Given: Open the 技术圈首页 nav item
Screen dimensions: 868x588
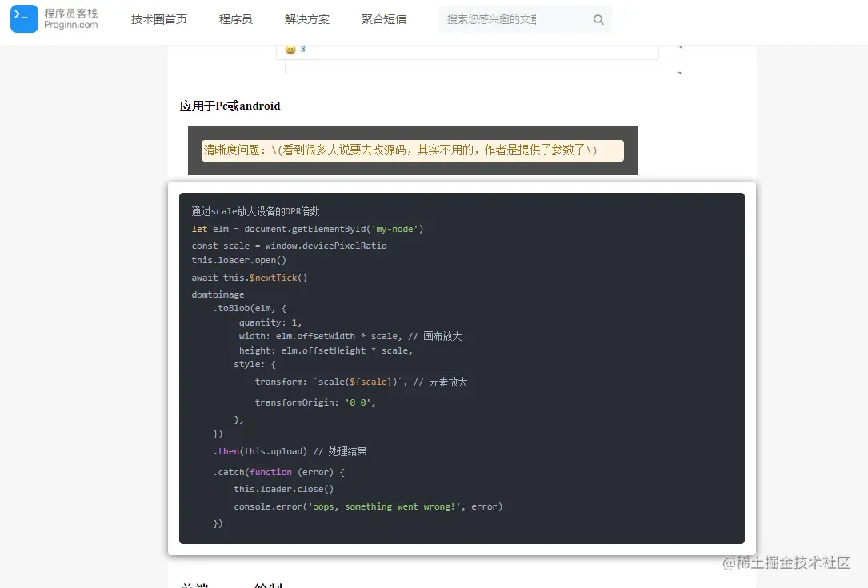Looking at the screenshot, I should pyautogui.click(x=159, y=19).
